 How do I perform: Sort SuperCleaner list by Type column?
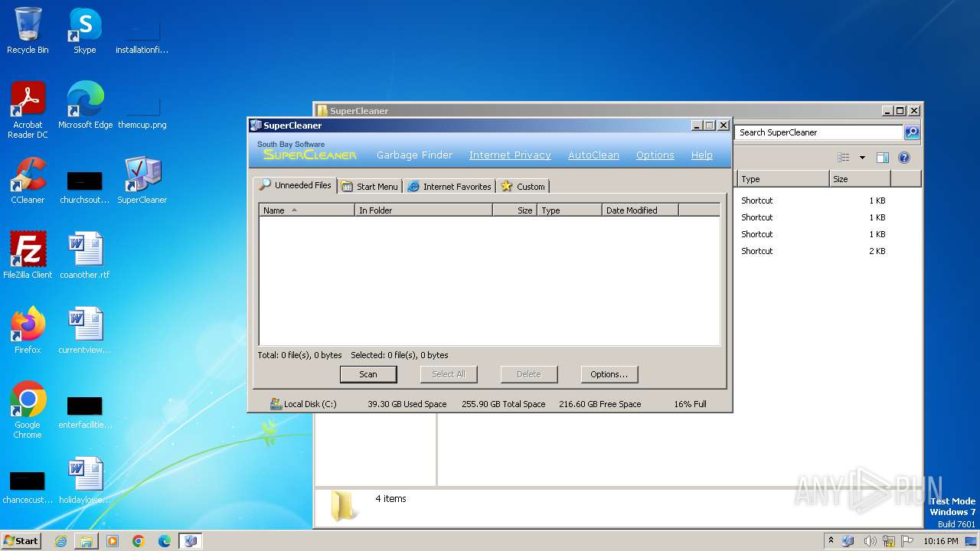point(570,210)
